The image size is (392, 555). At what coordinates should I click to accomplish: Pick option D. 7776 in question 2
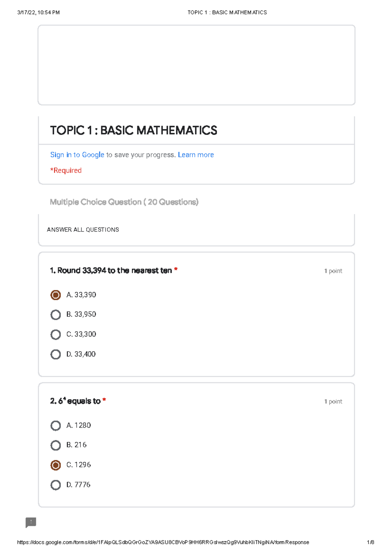coord(56,485)
